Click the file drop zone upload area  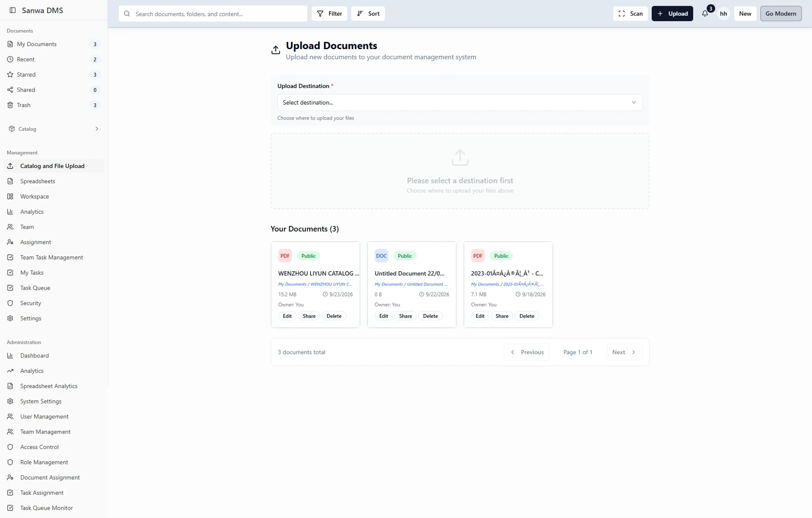click(460, 171)
